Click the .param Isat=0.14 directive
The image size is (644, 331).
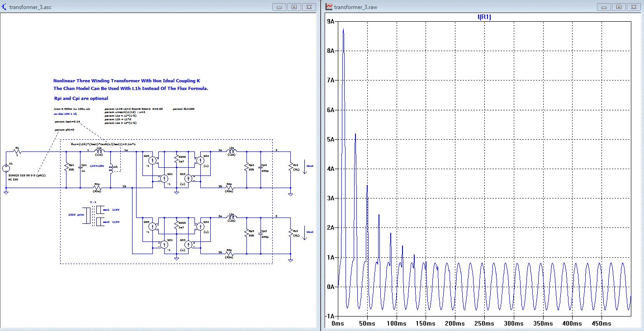(67, 122)
